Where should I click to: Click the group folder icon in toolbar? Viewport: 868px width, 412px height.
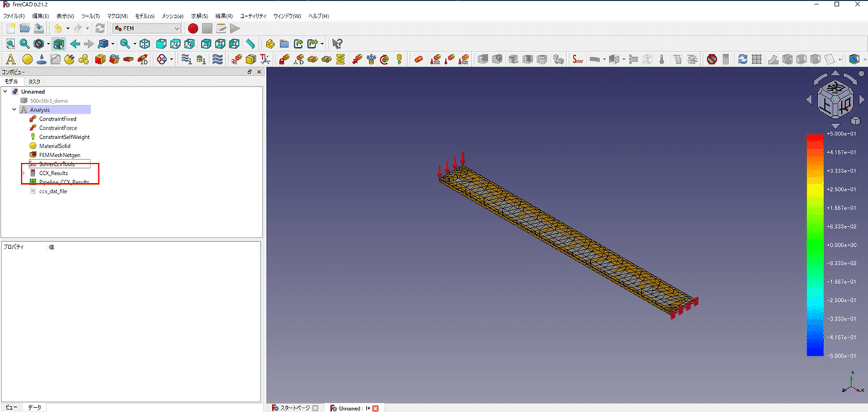pos(284,43)
